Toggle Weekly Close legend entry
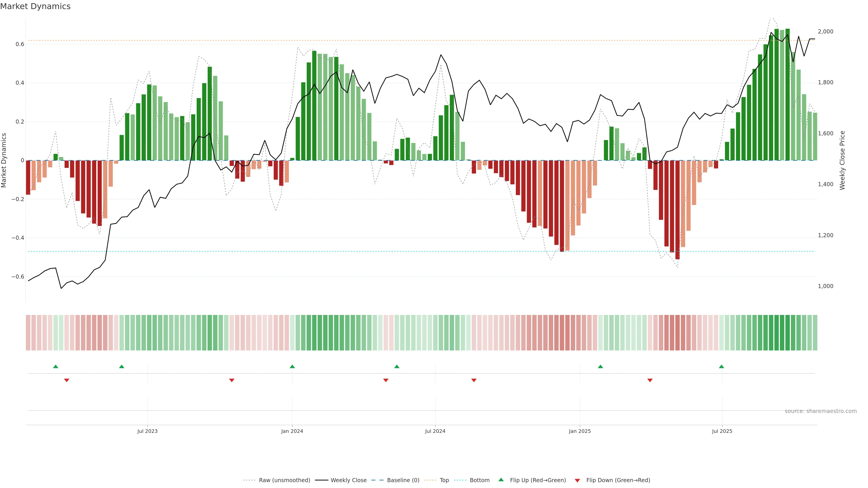Screen dimensions: 868x488 [x=348, y=480]
